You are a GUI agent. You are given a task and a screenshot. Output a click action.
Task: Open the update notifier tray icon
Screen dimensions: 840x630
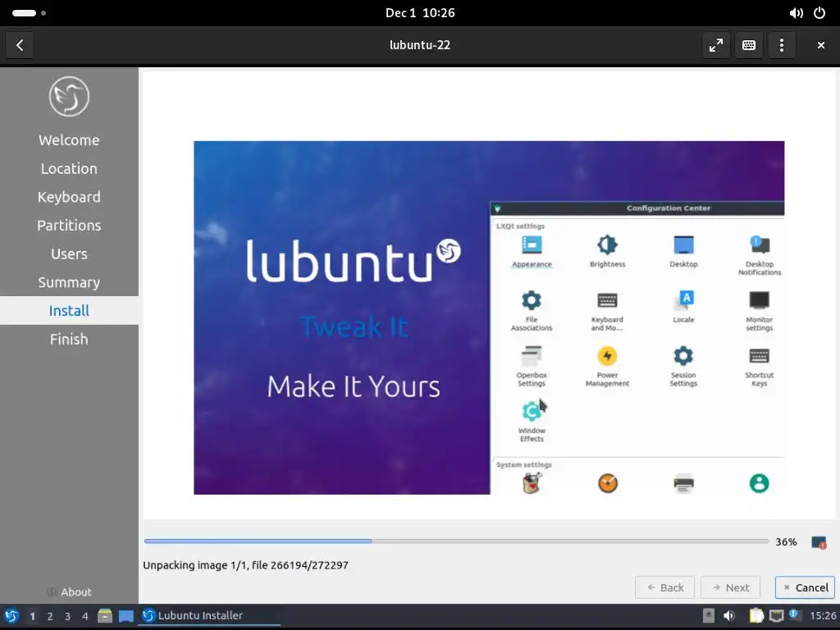[x=795, y=615]
